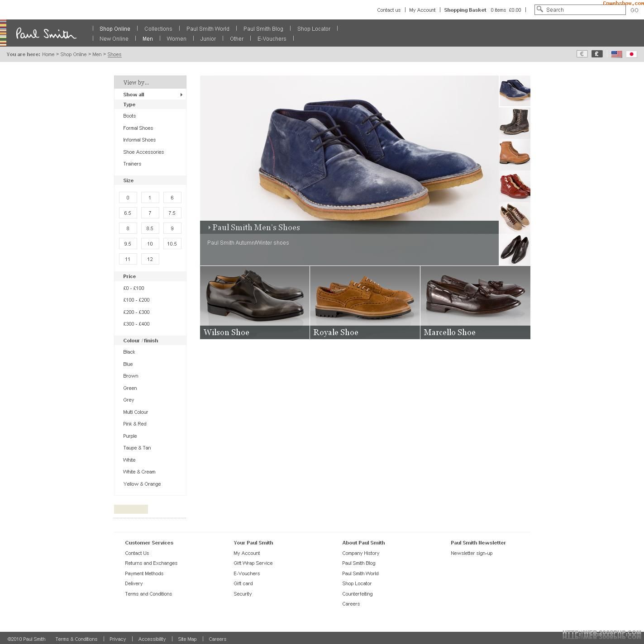Screen dimensions: 644x644
Task: Filter by size 12
Action: pos(150,259)
